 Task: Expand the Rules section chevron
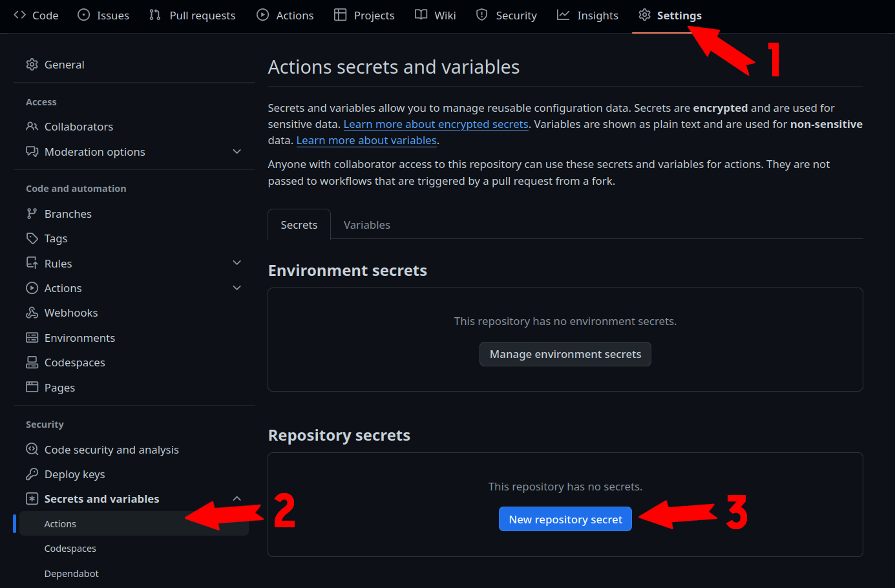click(x=237, y=263)
